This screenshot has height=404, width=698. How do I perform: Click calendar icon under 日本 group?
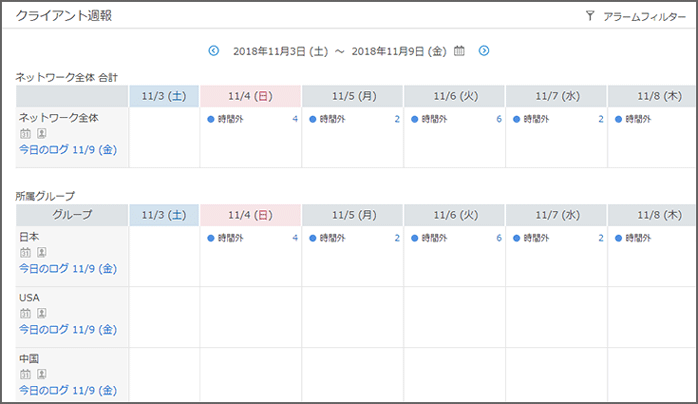pos(25,253)
